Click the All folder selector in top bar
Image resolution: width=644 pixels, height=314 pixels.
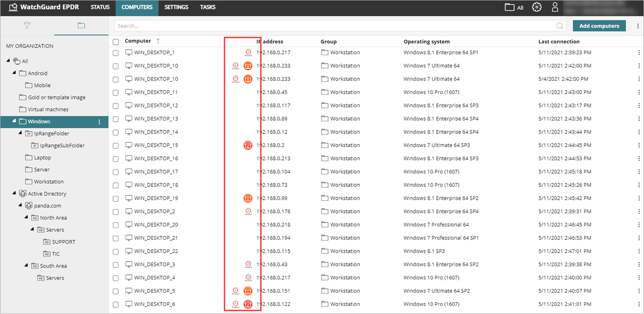click(x=514, y=8)
